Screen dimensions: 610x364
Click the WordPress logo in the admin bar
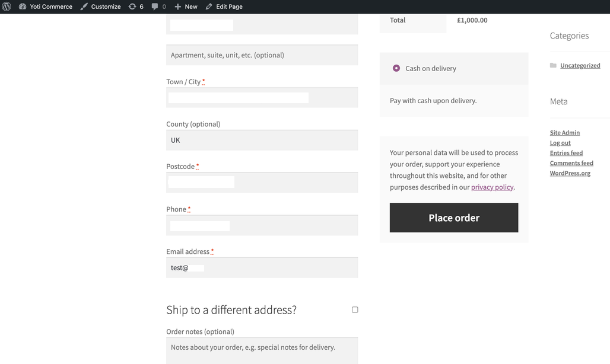click(x=7, y=7)
